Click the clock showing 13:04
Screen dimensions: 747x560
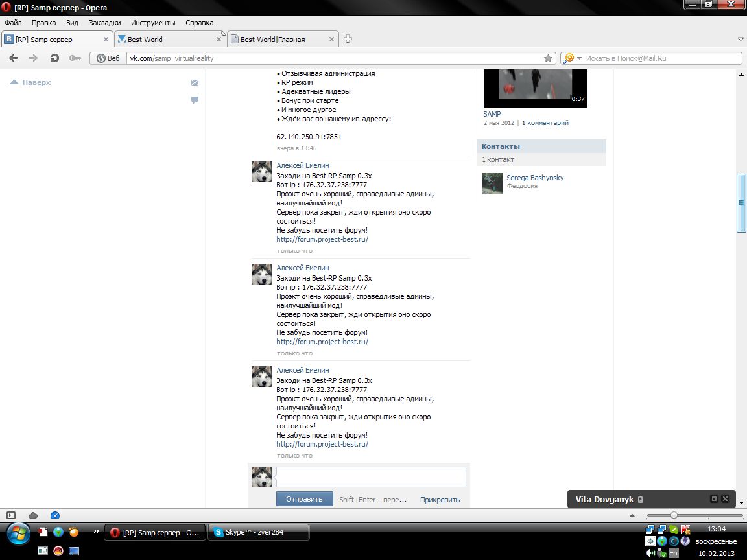(717, 529)
